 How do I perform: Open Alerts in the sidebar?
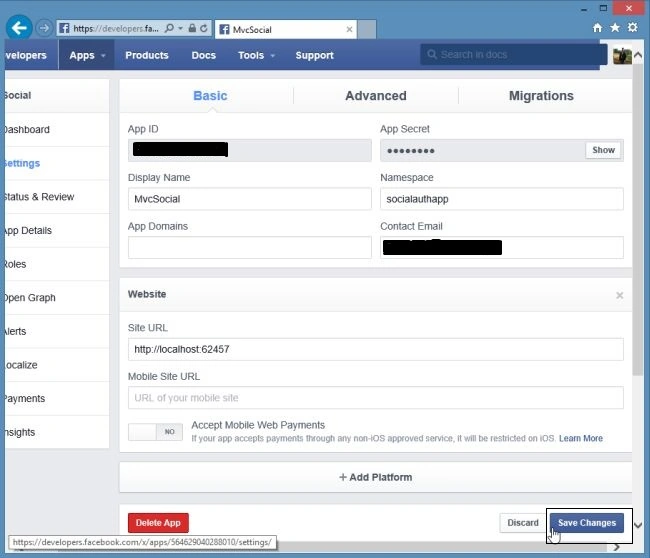[x=57, y=331]
